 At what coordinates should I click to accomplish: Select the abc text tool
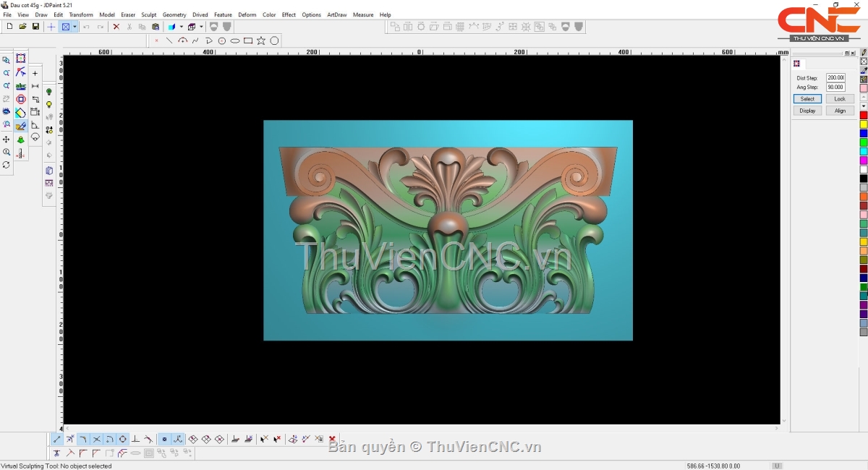(21, 86)
